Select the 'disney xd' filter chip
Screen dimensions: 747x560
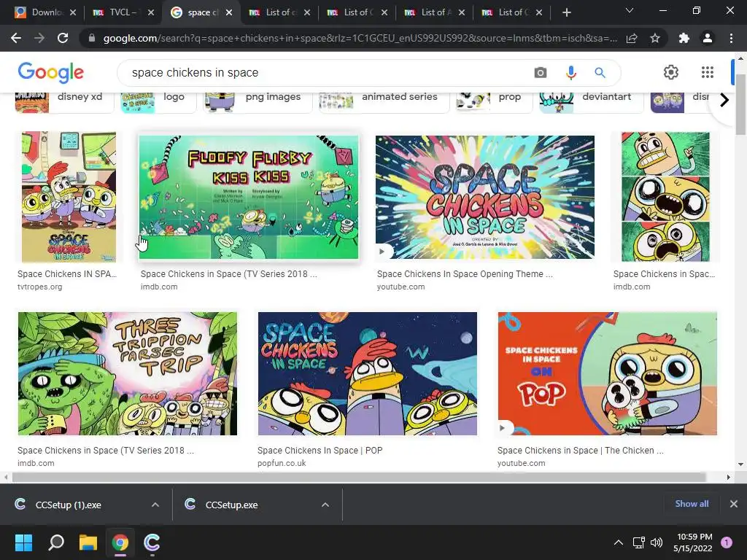(x=64, y=99)
